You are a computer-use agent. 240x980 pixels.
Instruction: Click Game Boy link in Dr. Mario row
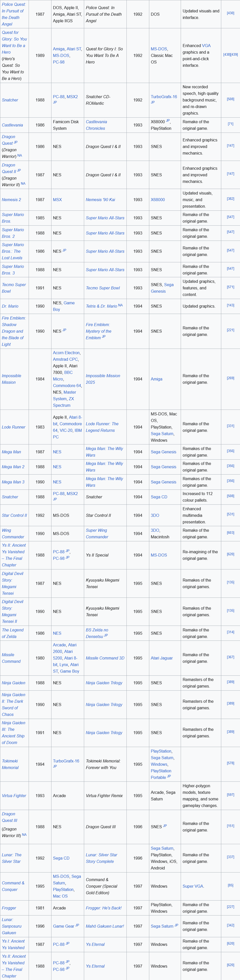pyautogui.click(x=64, y=306)
